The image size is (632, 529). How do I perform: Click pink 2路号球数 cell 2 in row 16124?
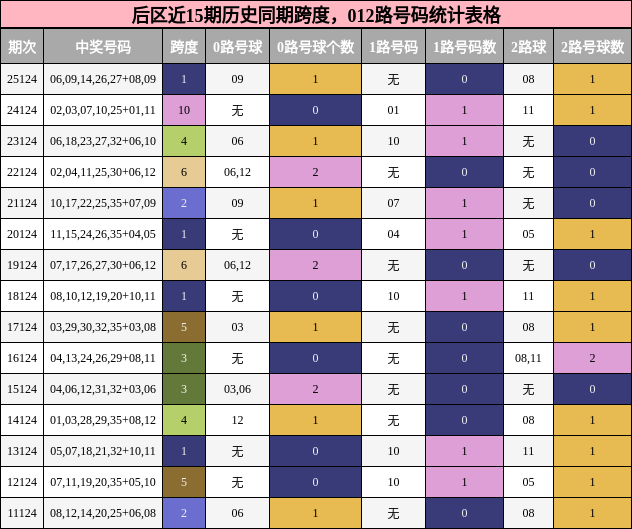pyautogui.click(x=592, y=358)
